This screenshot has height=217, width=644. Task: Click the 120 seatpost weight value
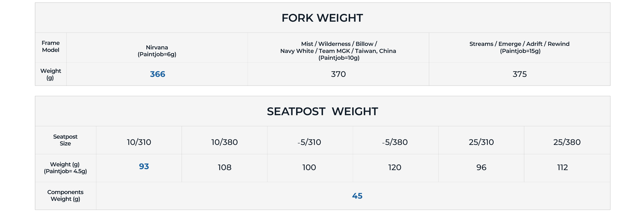pyautogui.click(x=395, y=167)
